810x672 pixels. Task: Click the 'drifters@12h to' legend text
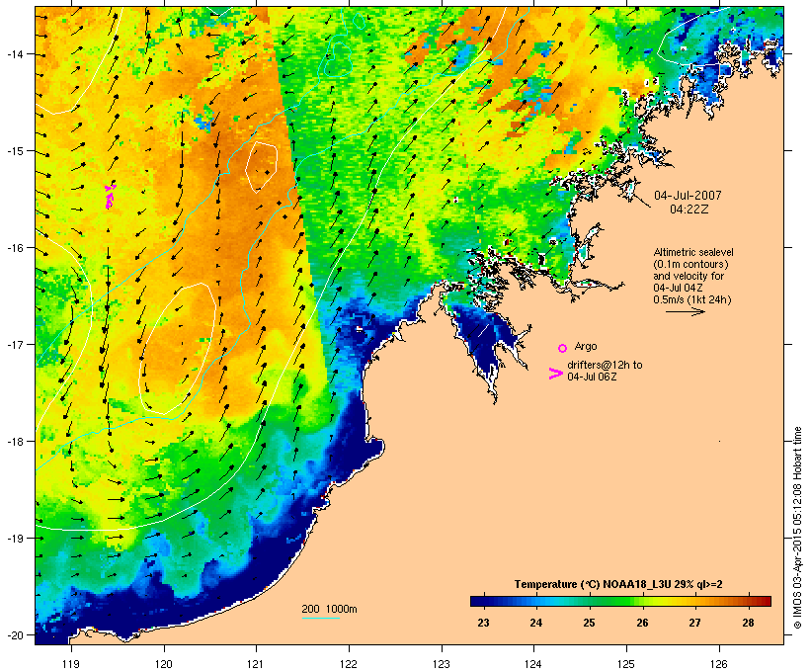pos(605,365)
